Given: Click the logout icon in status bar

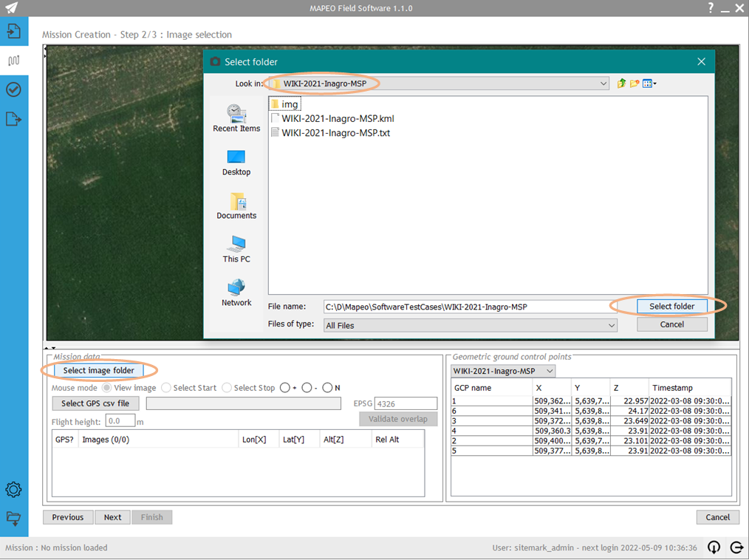Looking at the screenshot, I should 736,547.
